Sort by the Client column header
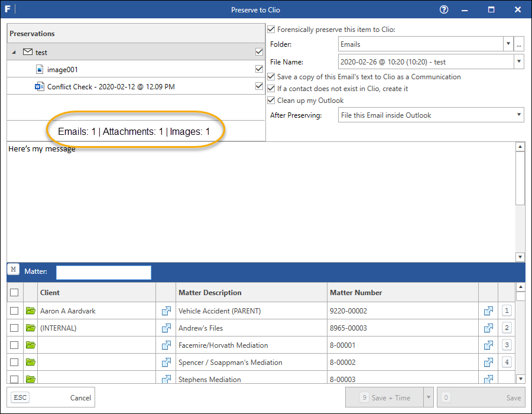Screen dimensions: 532x414 point(96,292)
